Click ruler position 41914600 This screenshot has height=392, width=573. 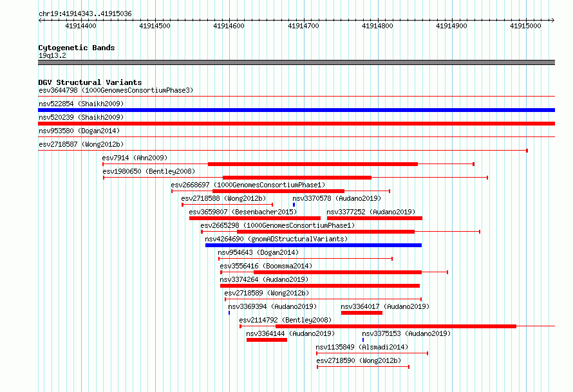(x=229, y=26)
